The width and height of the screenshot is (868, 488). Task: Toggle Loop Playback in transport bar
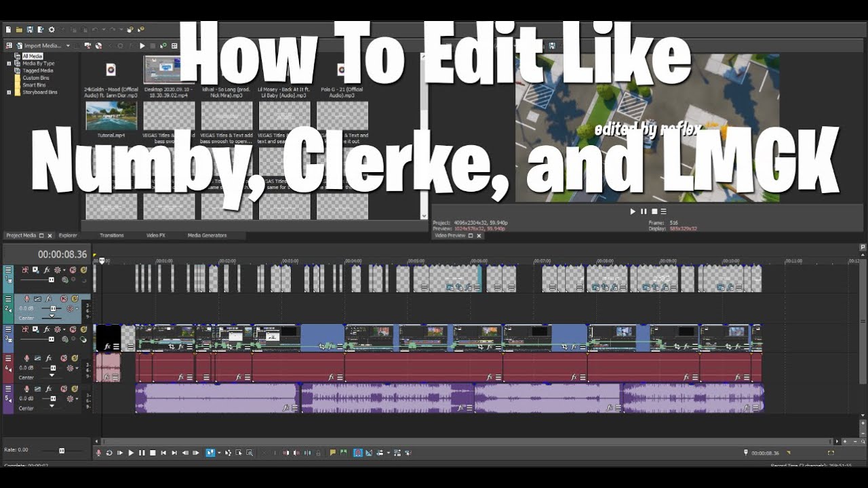109,453
